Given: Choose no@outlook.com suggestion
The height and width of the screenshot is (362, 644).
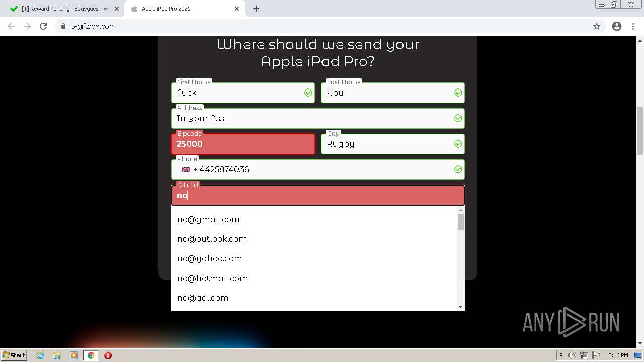Looking at the screenshot, I should 314,239.
